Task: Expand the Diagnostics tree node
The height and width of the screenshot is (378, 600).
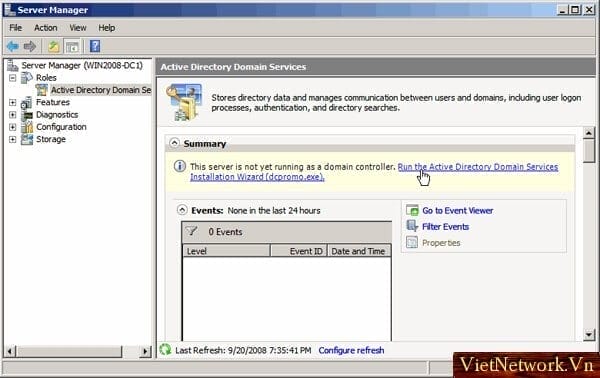Action: (13, 114)
